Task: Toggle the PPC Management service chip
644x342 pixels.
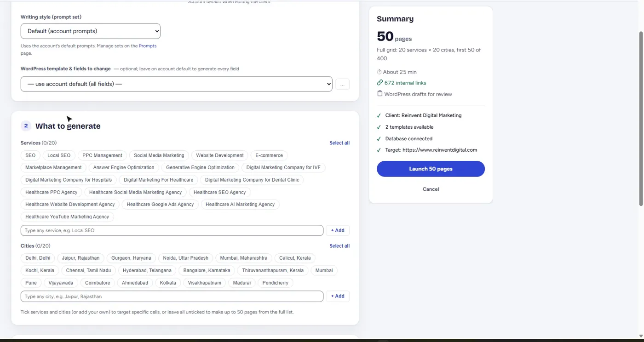Action: (102, 155)
